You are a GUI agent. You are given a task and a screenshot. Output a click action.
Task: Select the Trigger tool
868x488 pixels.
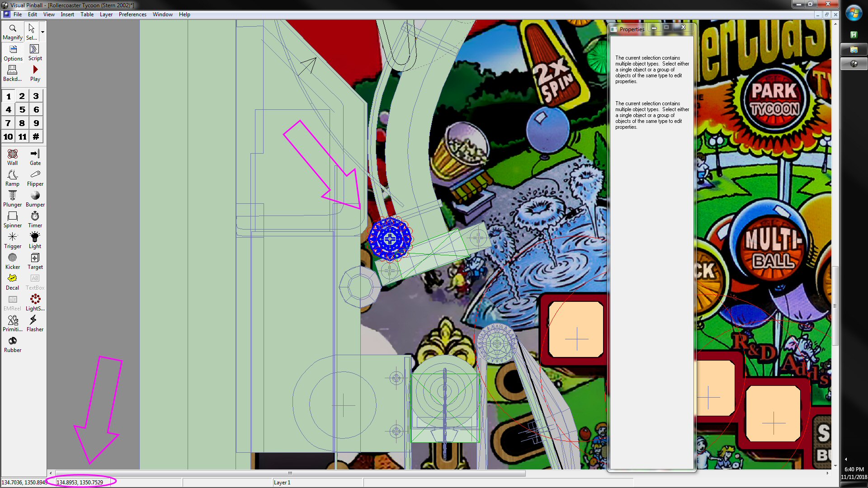(12, 240)
